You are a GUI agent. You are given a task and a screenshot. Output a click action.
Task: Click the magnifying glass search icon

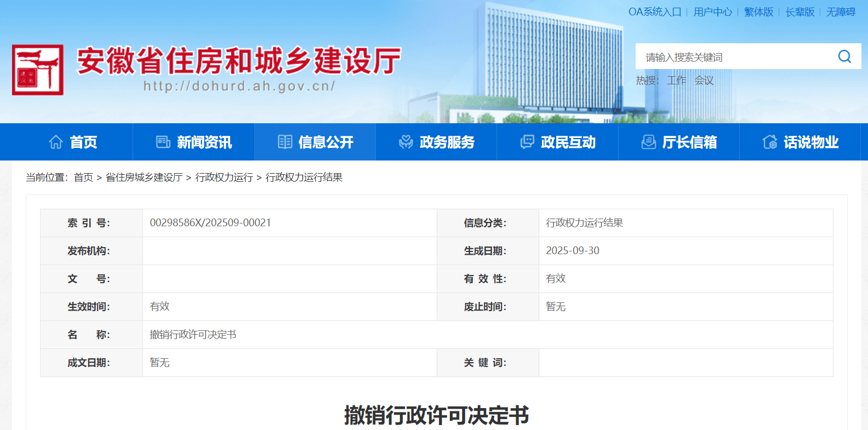click(x=844, y=56)
